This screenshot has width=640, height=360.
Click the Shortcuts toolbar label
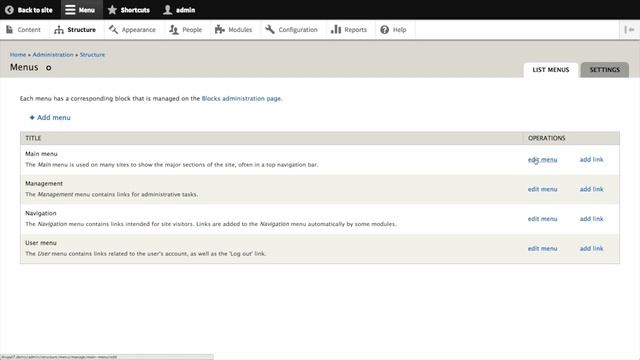tap(135, 10)
